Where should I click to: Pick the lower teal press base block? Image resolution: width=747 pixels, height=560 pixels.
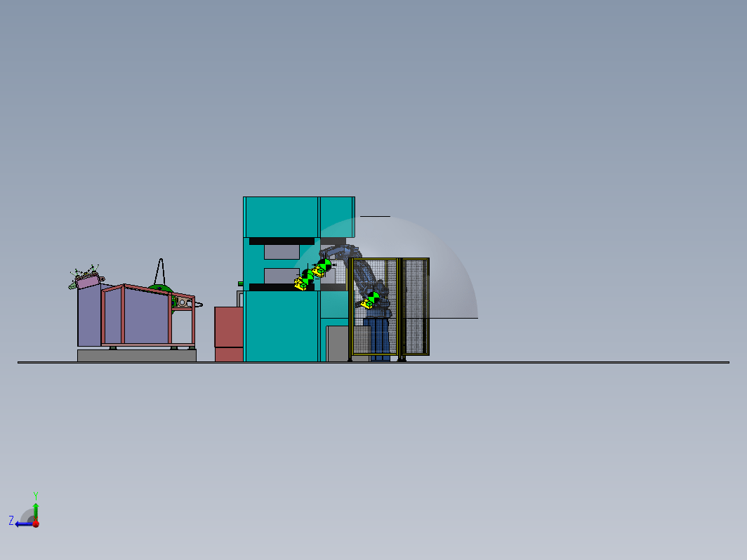click(281, 326)
